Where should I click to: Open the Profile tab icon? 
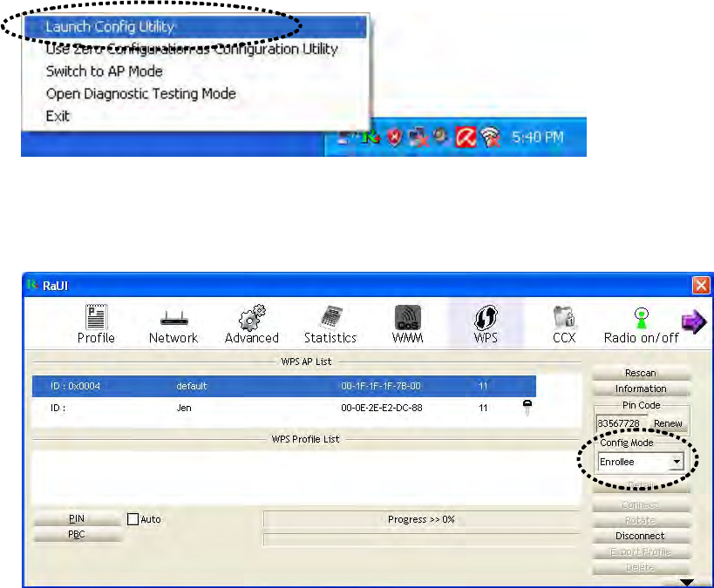pyautogui.click(x=97, y=317)
